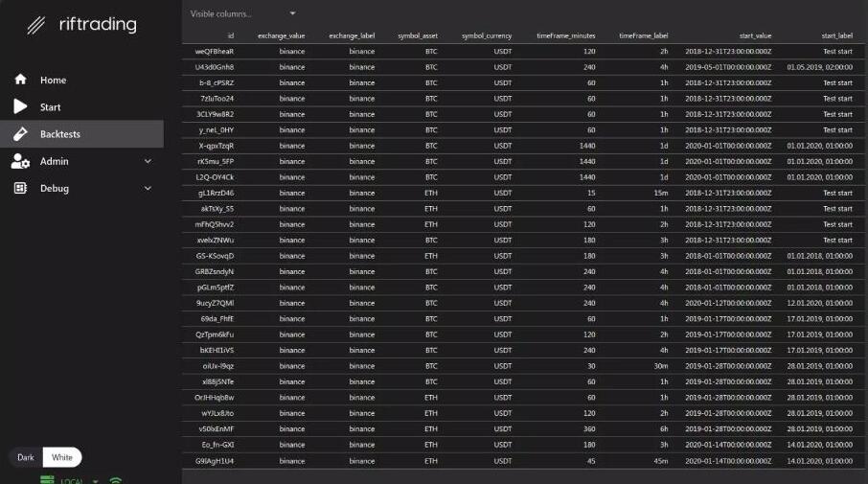Select backtest row X-qpxTzqR
The height and width of the screenshot is (484, 868).
click(523, 146)
